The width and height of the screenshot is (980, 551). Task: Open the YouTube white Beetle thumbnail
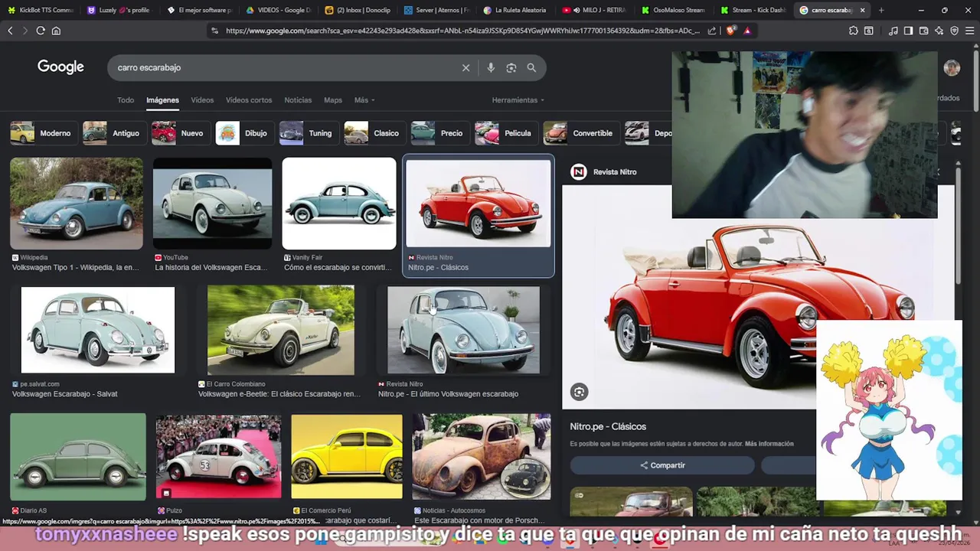pos(212,204)
